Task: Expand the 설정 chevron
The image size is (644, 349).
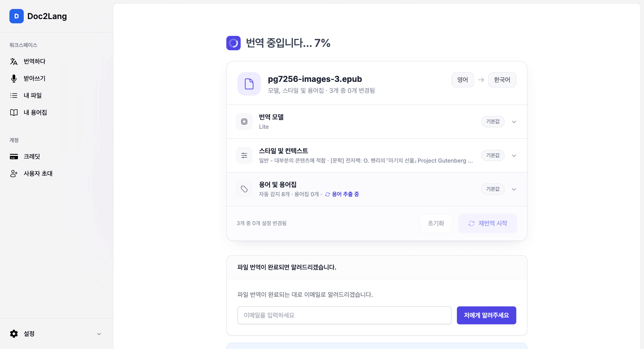Action: click(x=99, y=334)
